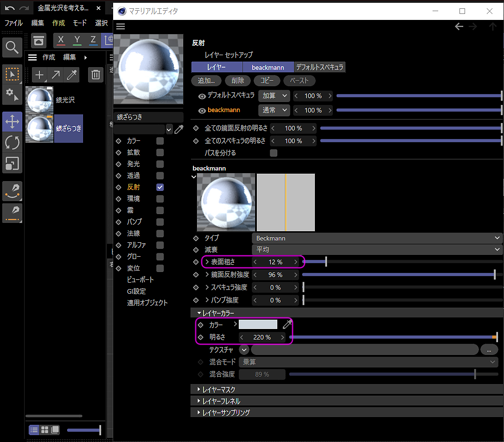
Task: Switch to the デフォルトスペキュラ tab
Action: point(319,67)
